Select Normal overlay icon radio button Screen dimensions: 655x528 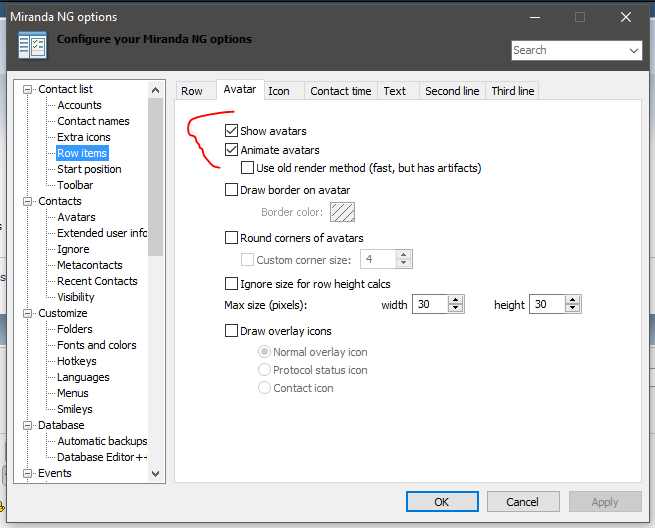tap(264, 352)
